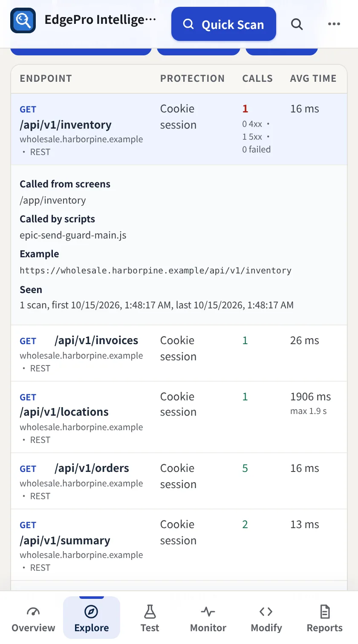Screen dimensions: 358x644
Task: Click the 'Called by scripts' heading
Action: (58, 219)
